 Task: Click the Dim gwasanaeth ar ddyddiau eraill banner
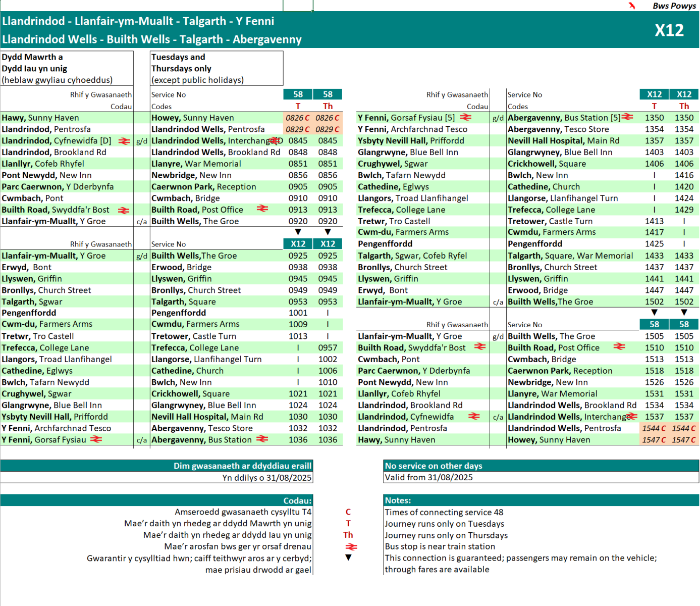coord(156,466)
